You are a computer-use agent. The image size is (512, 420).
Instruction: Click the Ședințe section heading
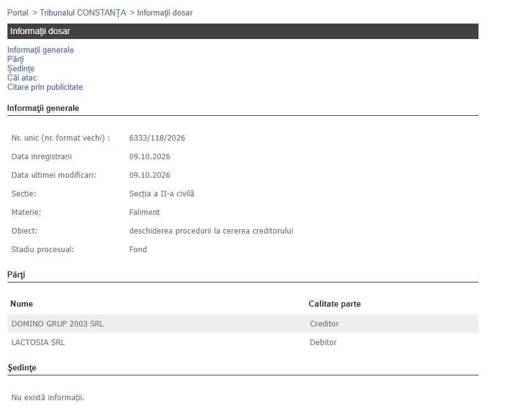click(x=22, y=368)
